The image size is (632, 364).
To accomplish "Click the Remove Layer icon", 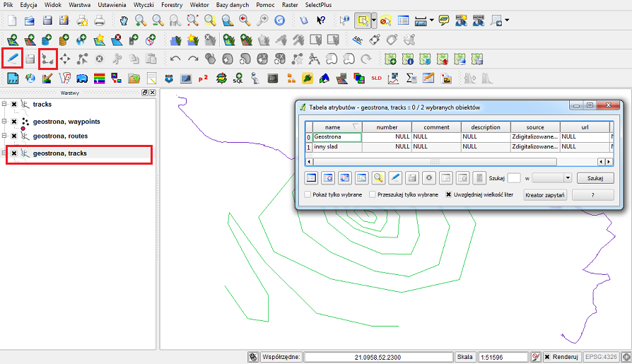I will point(117,40).
